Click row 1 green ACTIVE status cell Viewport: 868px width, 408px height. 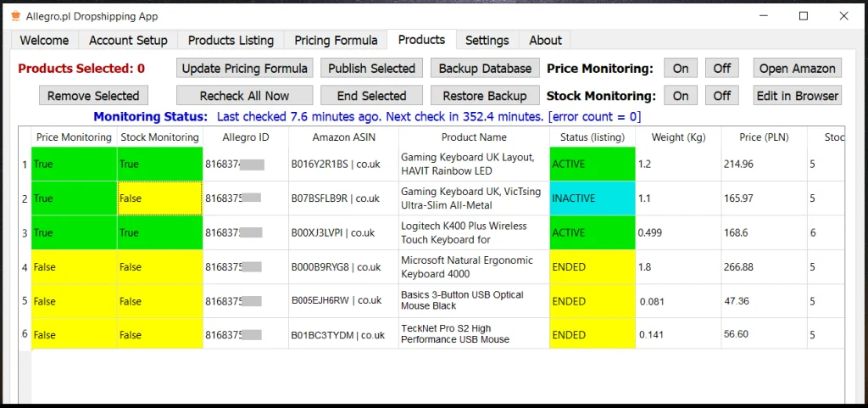pyautogui.click(x=593, y=164)
